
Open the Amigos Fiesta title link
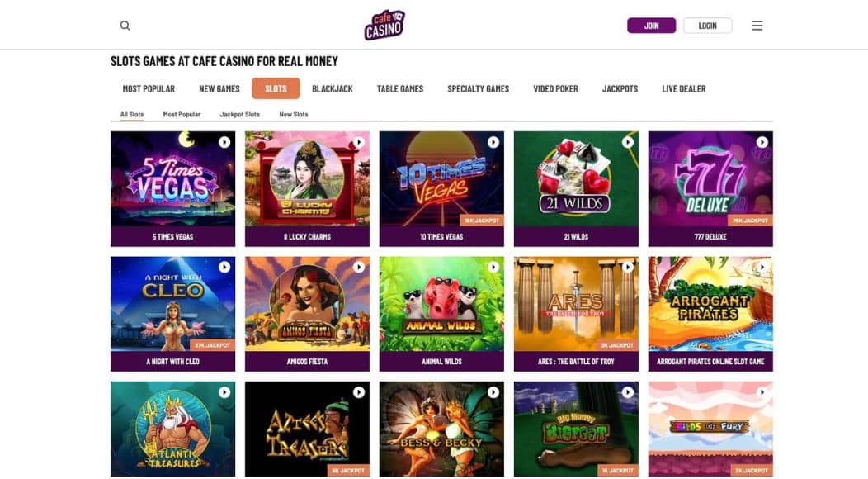[x=307, y=362]
